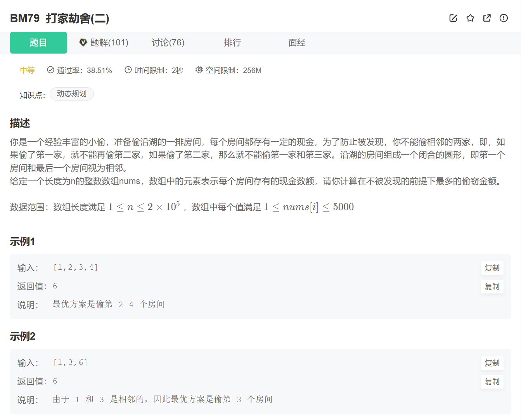521x420 pixels.
Task: Report an issue via exclamation circle icon
Action: [504, 18]
